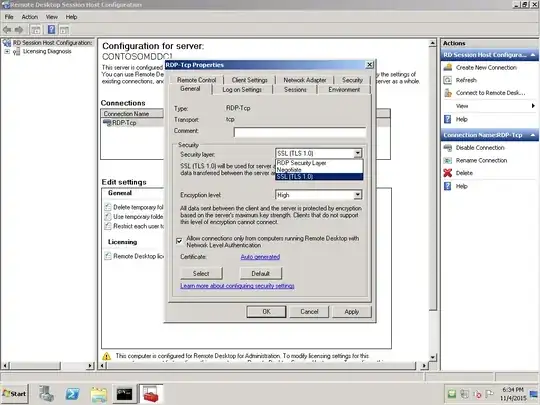Click the Forward arrow toolbar icon

(19, 30)
